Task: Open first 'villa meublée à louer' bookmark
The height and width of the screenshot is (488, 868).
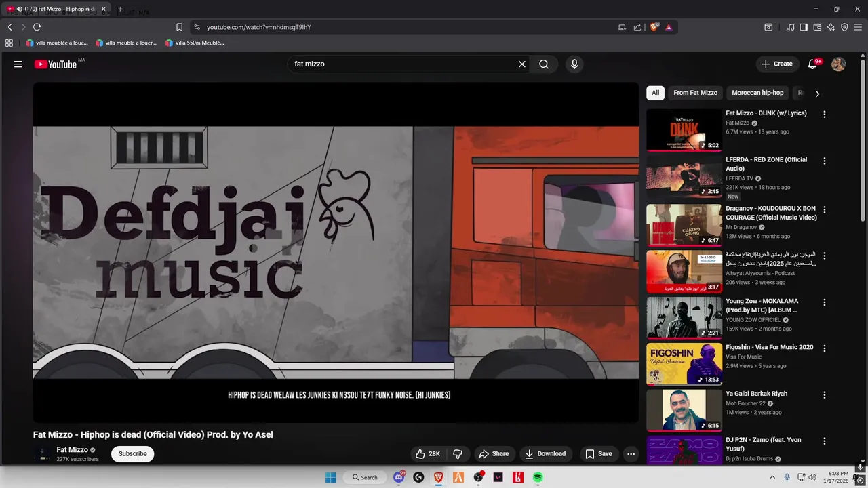Action: pyautogui.click(x=57, y=43)
